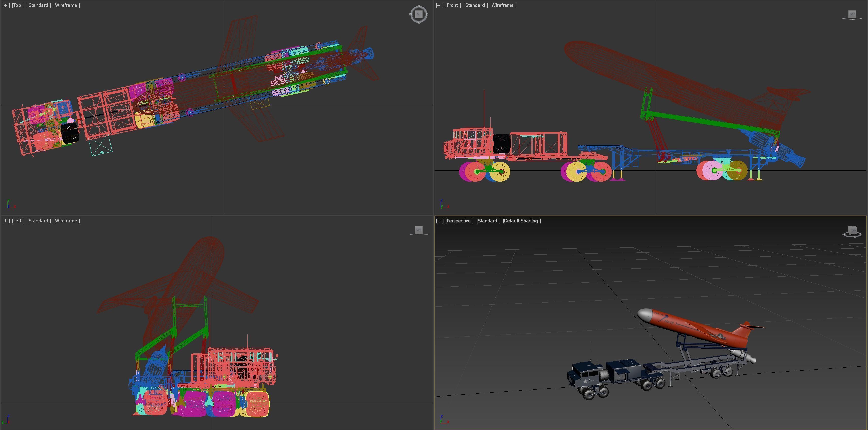The width and height of the screenshot is (868, 430).
Task: Click the [Standard] label in Perspective viewport
Action: click(488, 220)
